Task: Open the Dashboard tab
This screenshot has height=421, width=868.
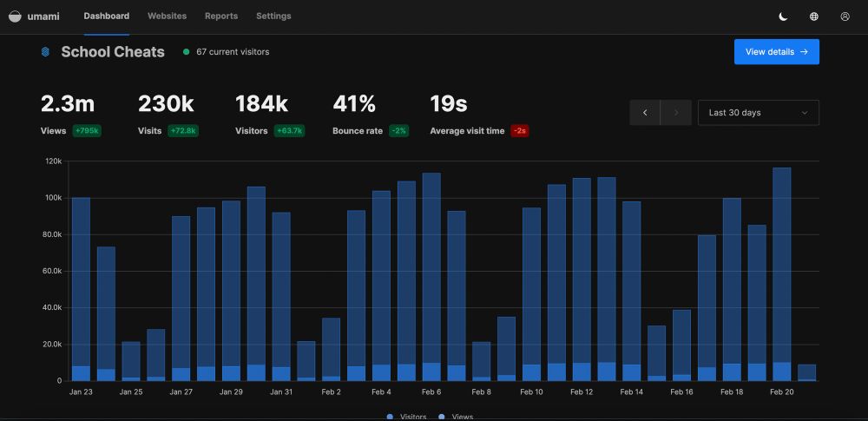Action: pyautogui.click(x=106, y=16)
